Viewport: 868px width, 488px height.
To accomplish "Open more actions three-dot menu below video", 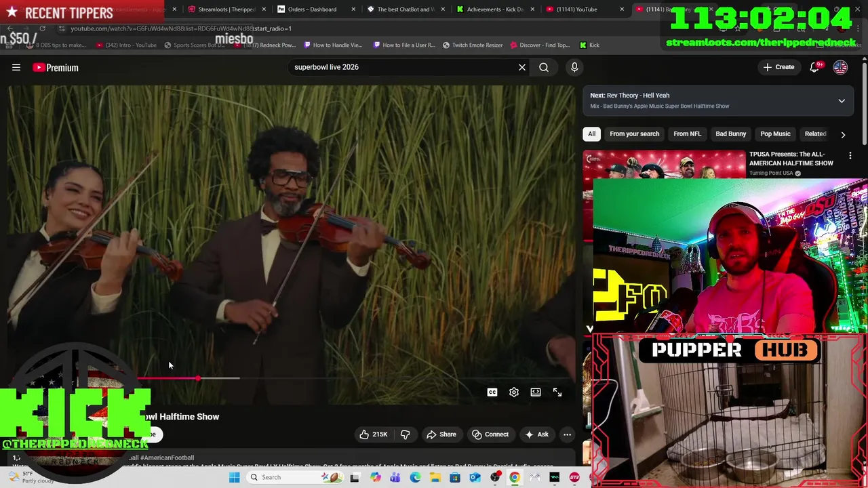I will pos(568,434).
